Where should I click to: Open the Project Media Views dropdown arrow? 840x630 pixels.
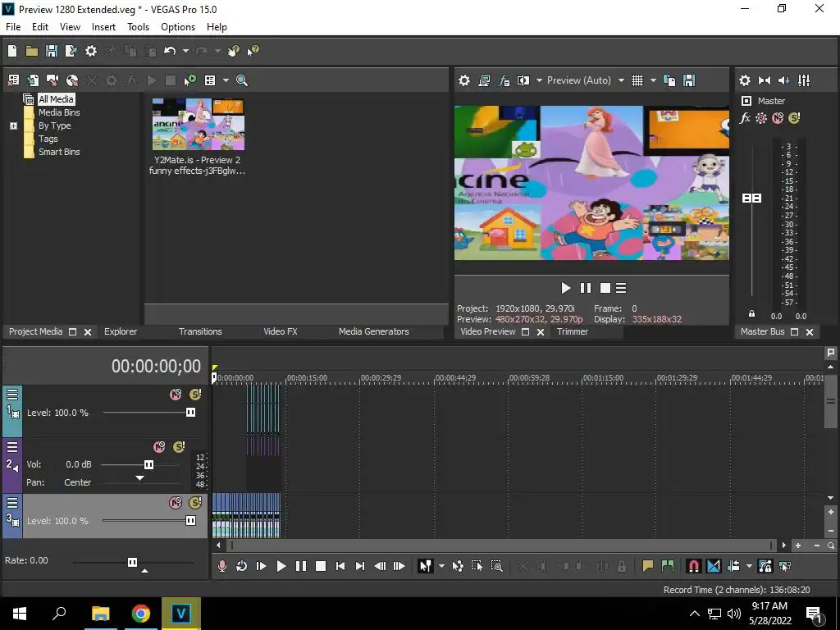(x=226, y=80)
